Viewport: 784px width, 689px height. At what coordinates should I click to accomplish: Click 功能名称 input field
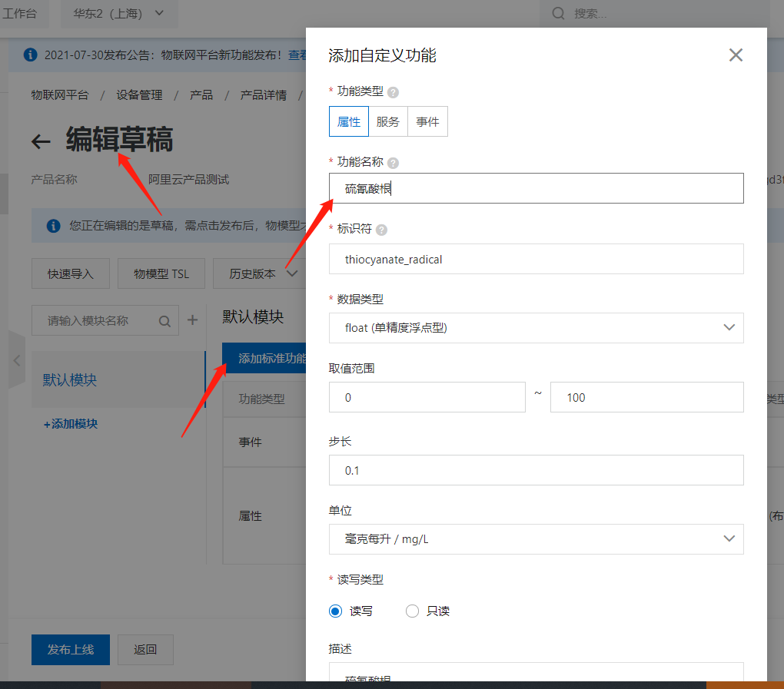coord(536,188)
